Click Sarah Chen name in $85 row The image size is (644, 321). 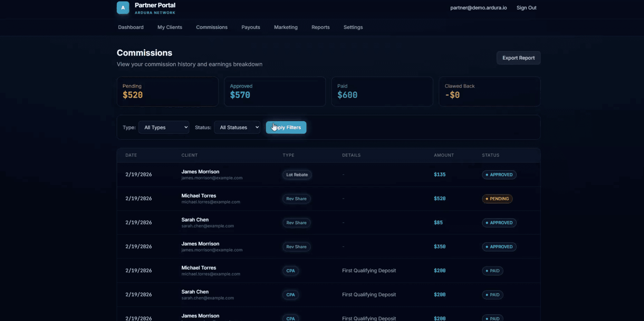pyautogui.click(x=195, y=220)
